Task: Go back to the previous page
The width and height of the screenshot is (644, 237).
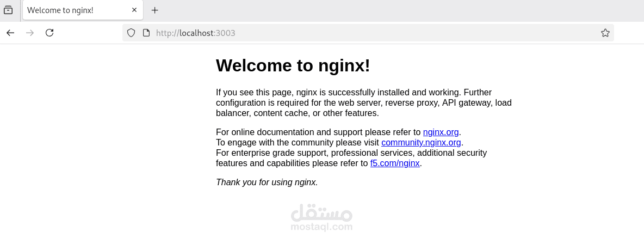Action: coord(10,33)
